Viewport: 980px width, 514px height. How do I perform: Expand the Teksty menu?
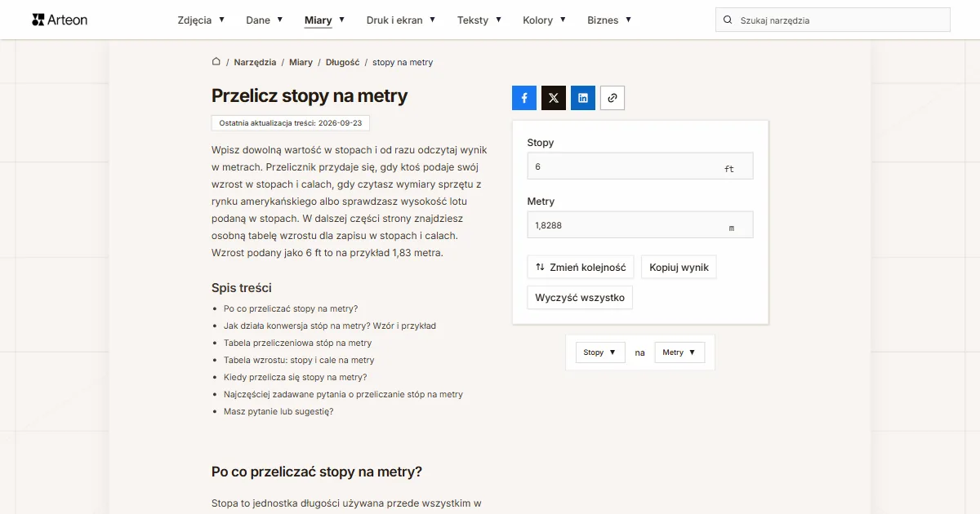479,20
